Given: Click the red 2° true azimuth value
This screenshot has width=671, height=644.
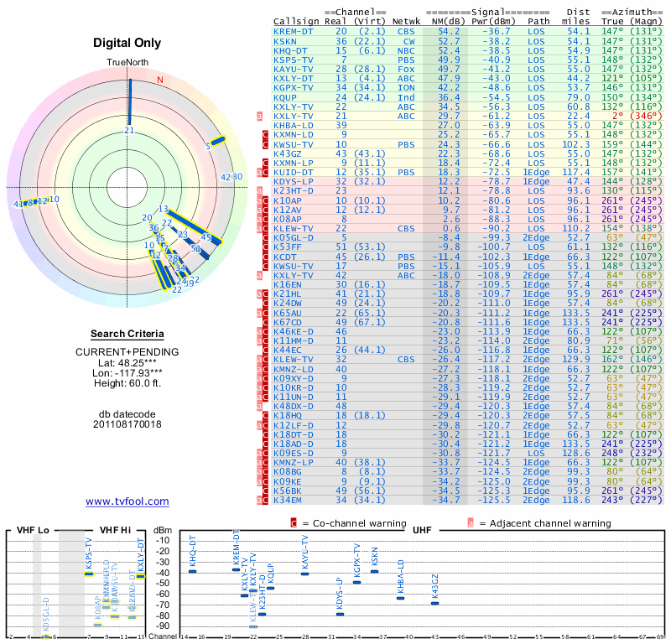Looking at the screenshot, I should [617, 116].
